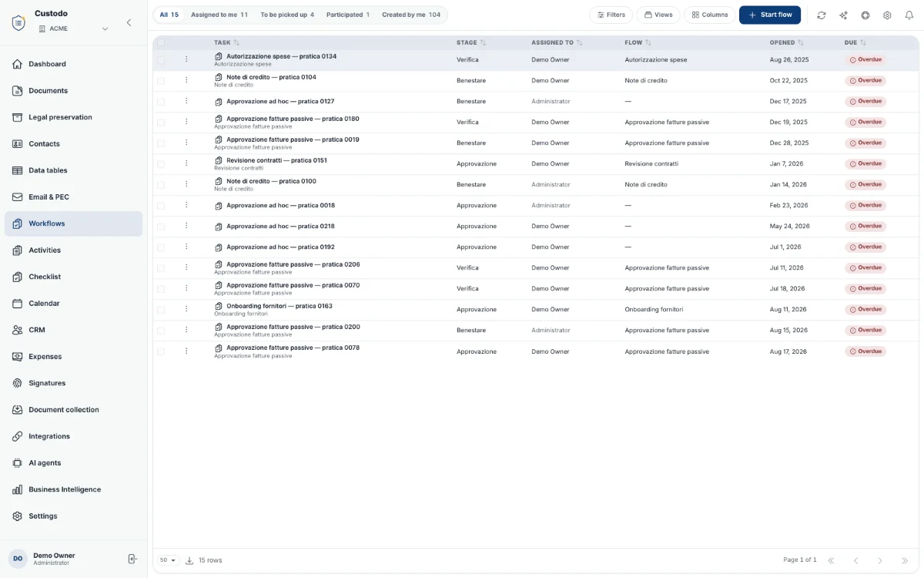The height and width of the screenshot is (578, 924).
Task: Select the All 15 tab
Action: pyautogui.click(x=169, y=15)
